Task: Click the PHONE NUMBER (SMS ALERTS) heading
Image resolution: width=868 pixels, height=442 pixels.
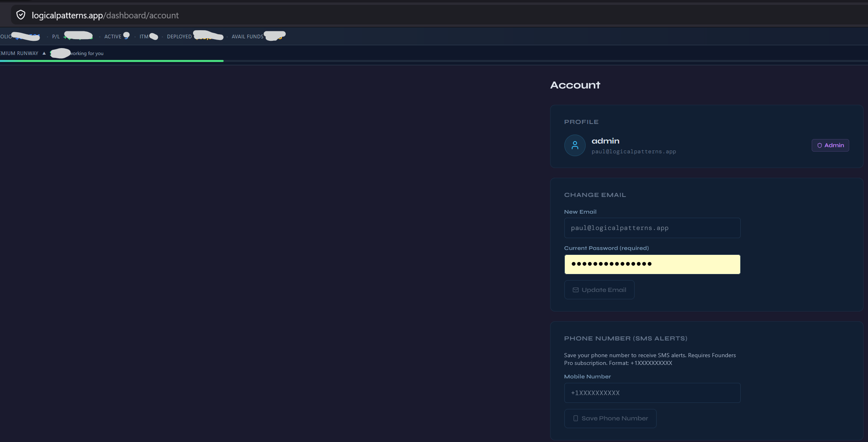Action: tap(626, 338)
